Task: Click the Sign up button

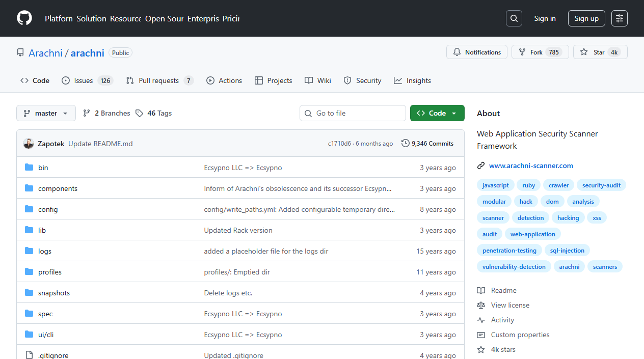Action: point(586,18)
